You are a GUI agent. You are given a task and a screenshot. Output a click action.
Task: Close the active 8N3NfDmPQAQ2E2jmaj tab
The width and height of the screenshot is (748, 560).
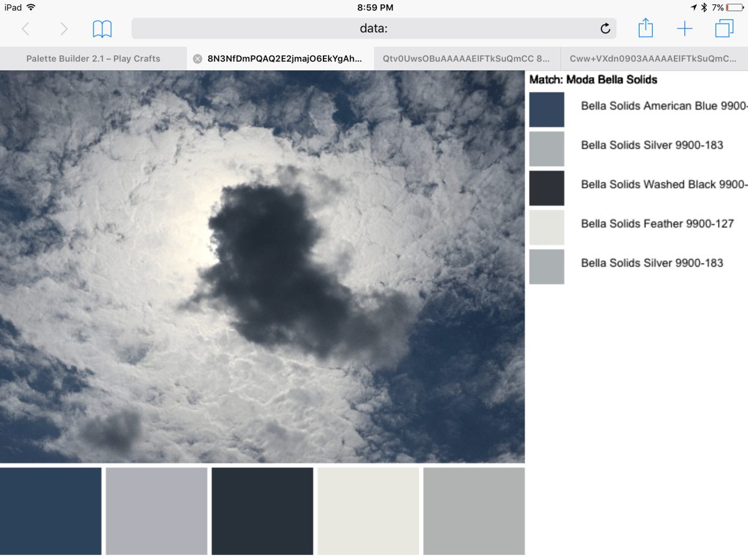[198, 59]
